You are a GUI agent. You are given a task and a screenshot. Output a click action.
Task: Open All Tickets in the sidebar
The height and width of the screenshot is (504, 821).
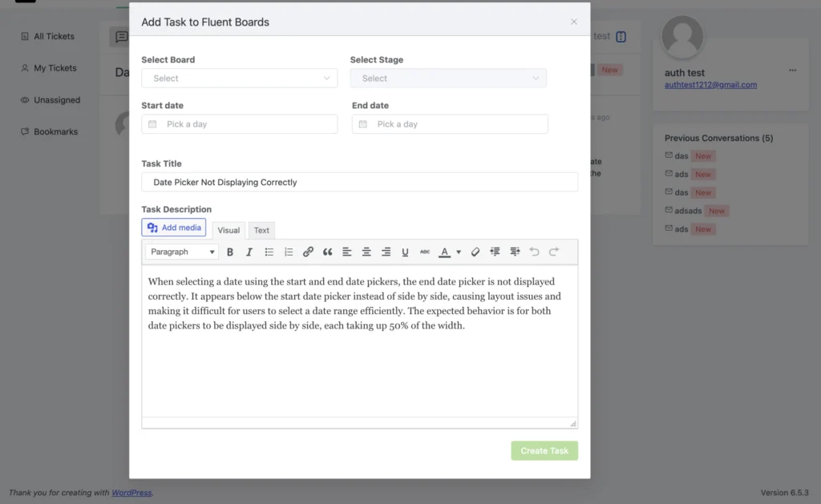pos(47,36)
